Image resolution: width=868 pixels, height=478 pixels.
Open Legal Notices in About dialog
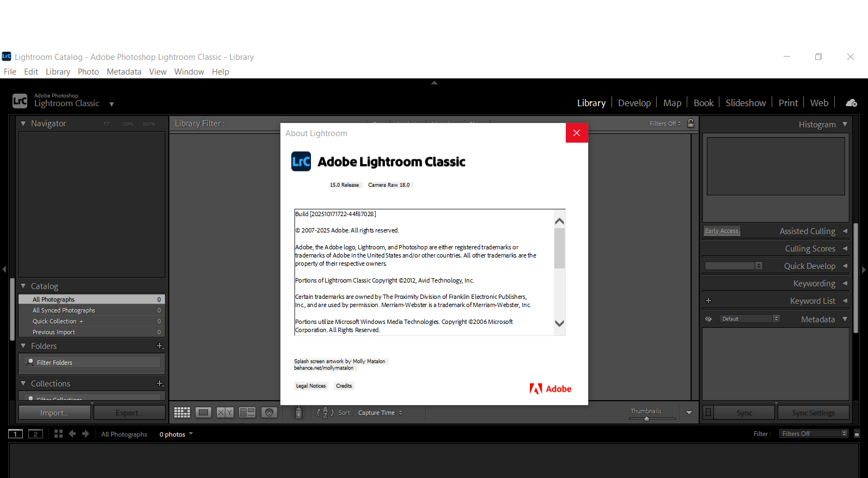pyautogui.click(x=311, y=386)
